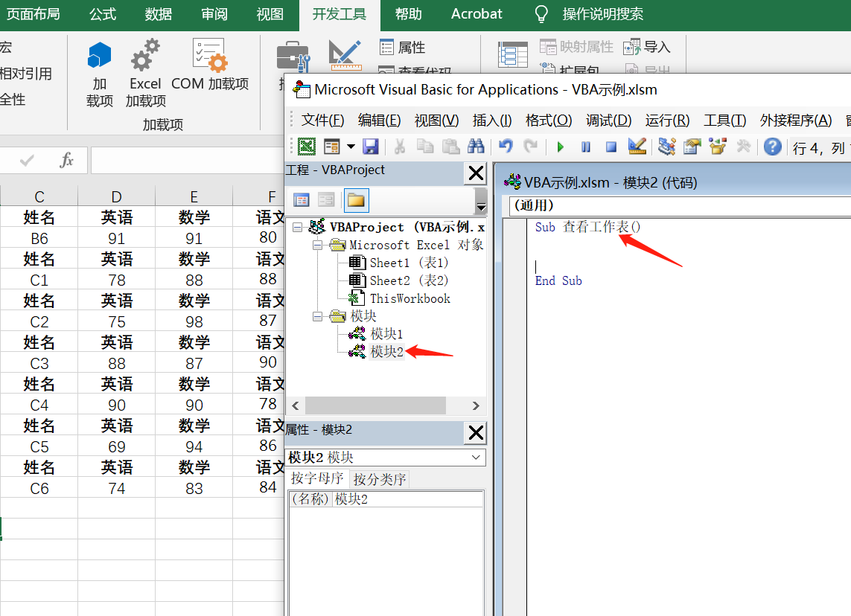
Task: Enable View Code in Project Explorer
Action: tap(302, 199)
